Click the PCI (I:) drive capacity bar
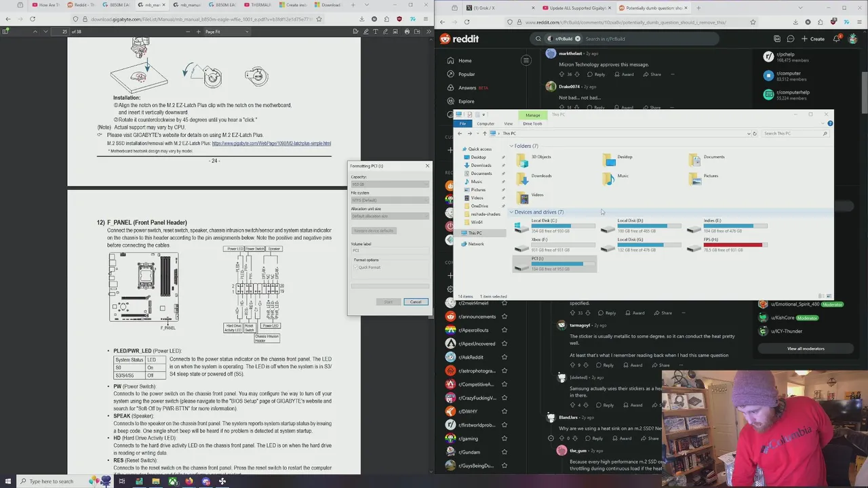Viewport: 868px width, 488px height. tap(563, 264)
